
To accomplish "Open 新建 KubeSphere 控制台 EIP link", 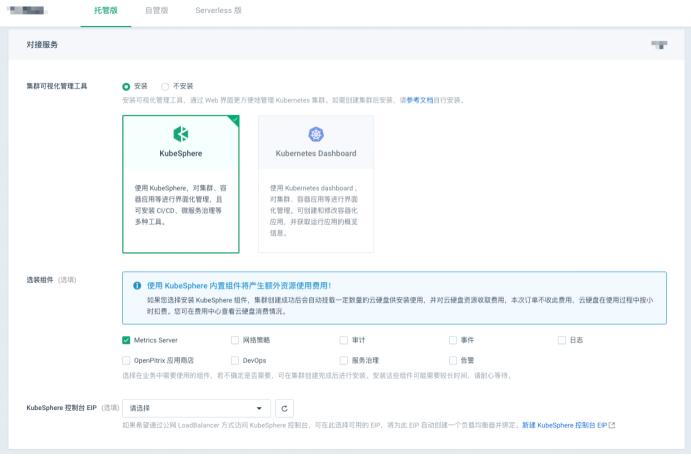I will [x=565, y=425].
